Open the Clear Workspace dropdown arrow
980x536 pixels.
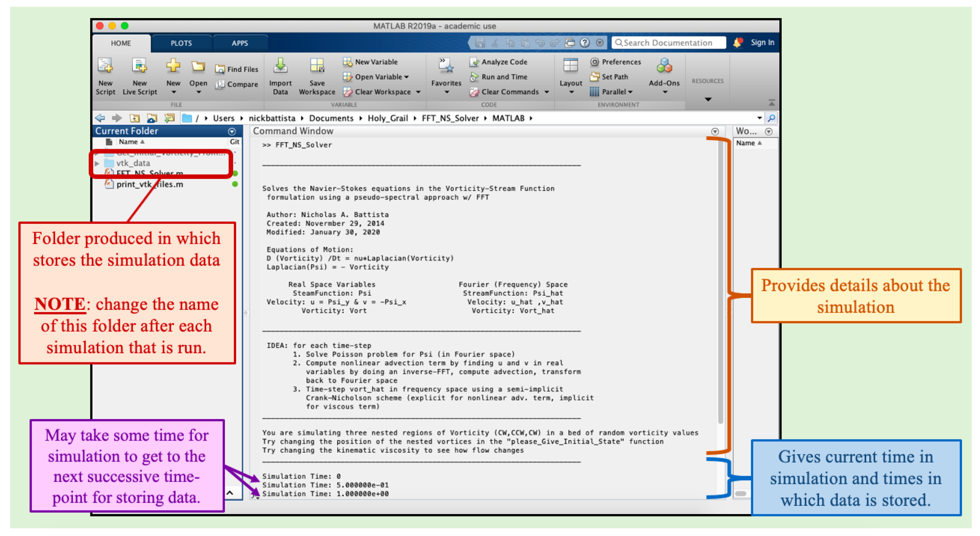419,92
